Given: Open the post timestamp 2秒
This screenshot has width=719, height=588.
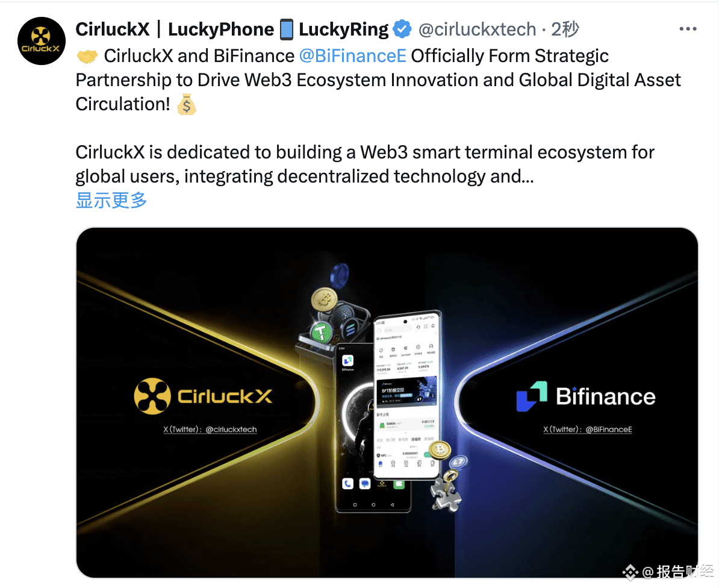Looking at the screenshot, I should [565, 30].
